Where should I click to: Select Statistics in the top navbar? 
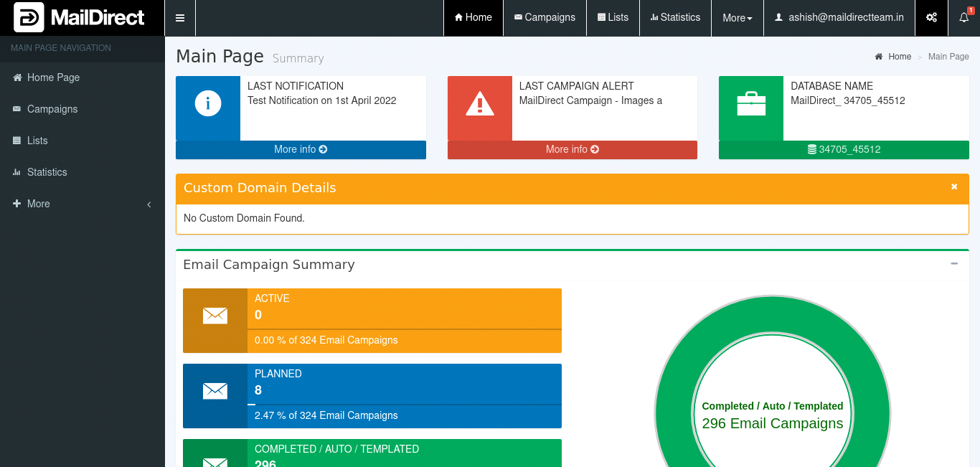click(675, 18)
